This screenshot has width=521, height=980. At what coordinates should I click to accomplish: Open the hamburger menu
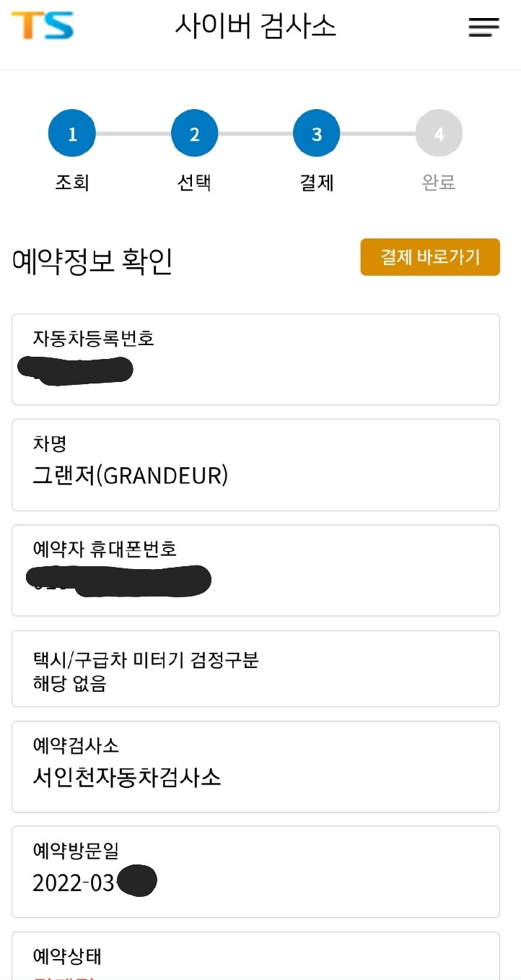point(483,27)
